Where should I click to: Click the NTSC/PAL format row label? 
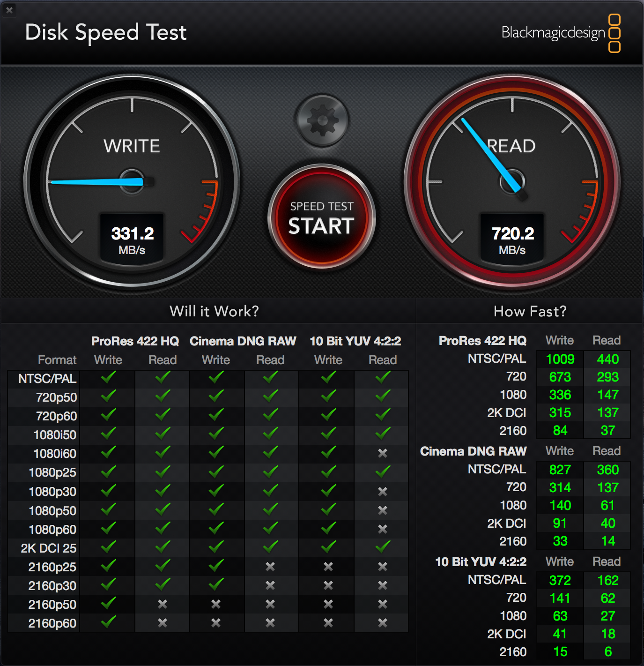pyautogui.click(x=47, y=379)
